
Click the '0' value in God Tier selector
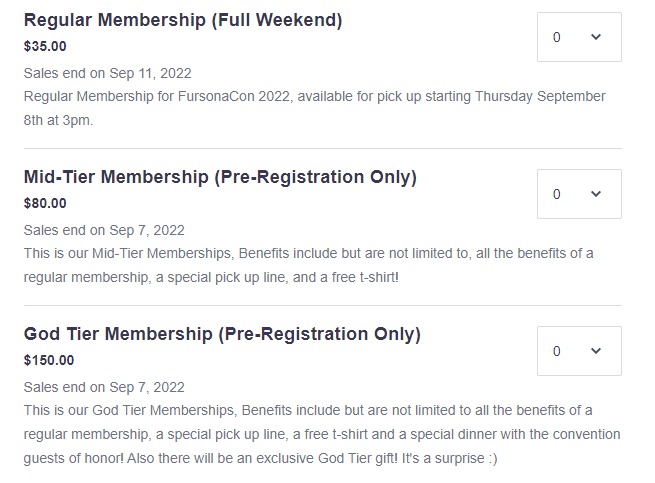[x=557, y=351]
